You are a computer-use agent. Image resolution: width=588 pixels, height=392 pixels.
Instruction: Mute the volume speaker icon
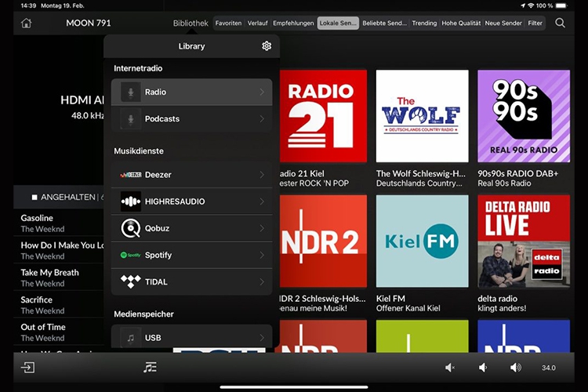tap(450, 368)
